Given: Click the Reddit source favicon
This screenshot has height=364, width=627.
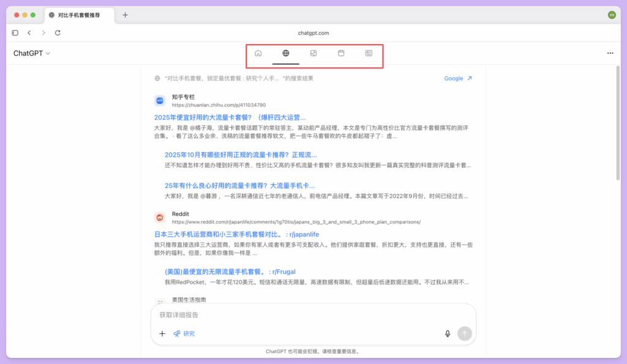Looking at the screenshot, I should [x=159, y=217].
